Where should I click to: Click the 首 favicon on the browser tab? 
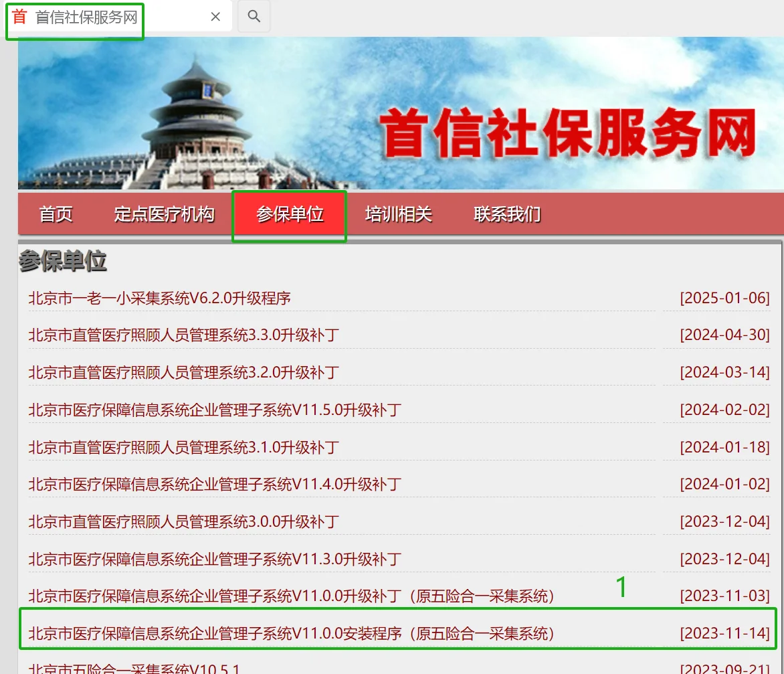(18, 16)
